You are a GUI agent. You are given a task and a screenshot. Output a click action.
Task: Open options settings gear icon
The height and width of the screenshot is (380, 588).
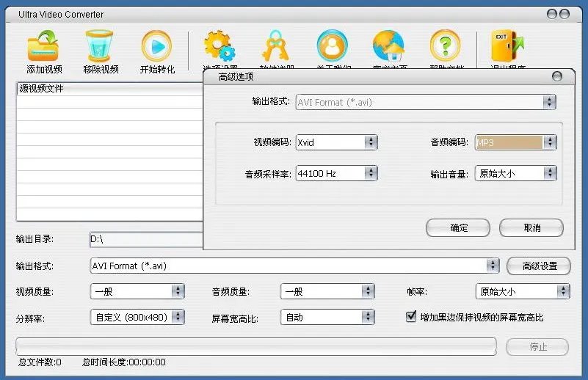(219, 46)
